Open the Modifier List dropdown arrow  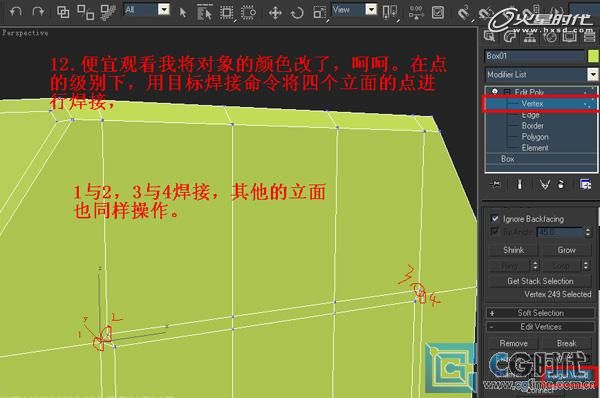[593, 74]
